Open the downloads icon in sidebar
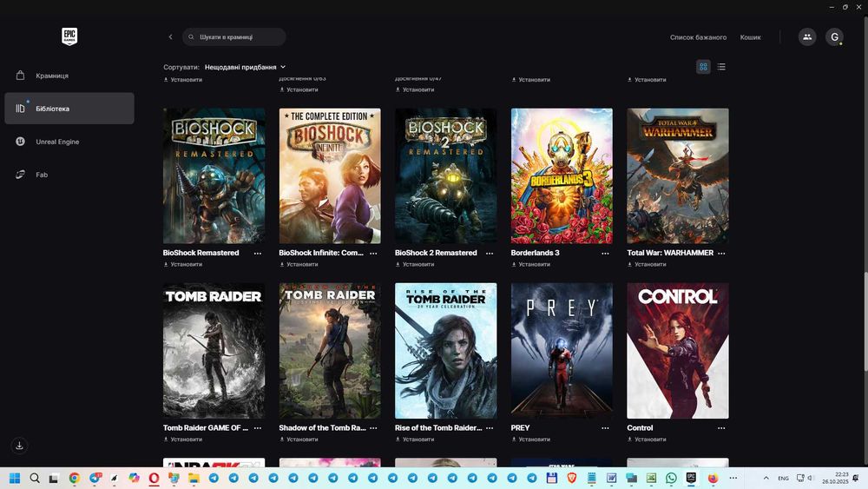Image resolution: width=868 pixels, height=489 pixels. (19, 446)
